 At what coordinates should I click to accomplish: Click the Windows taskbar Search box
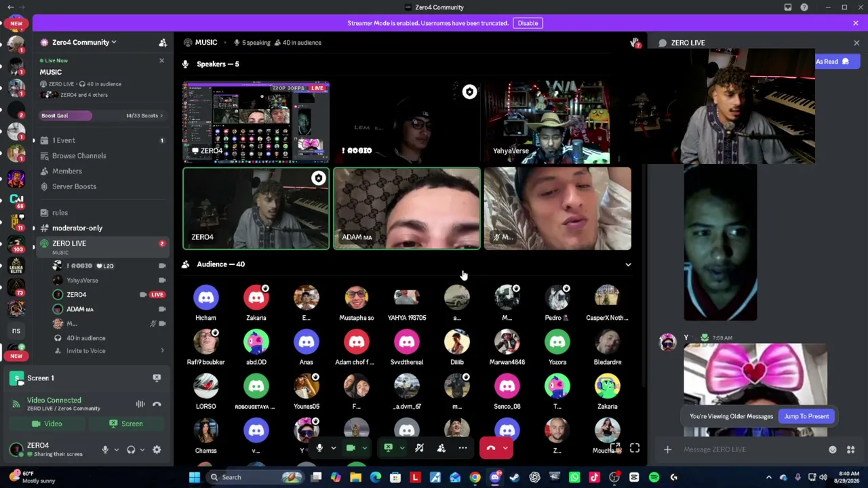coord(254,477)
